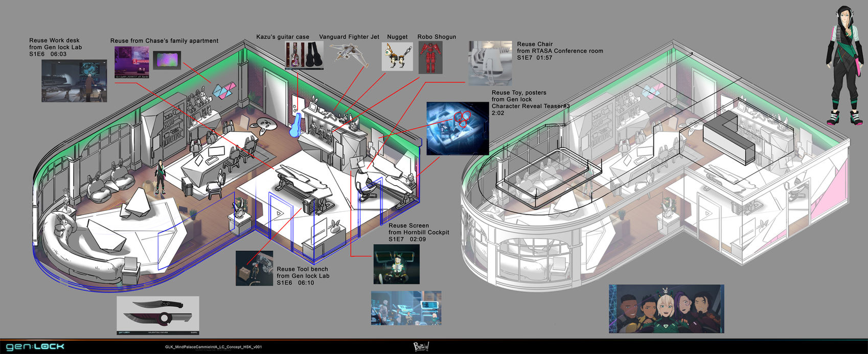Open the RTASA Conference room chair reference image
This screenshot has height=354, width=868.
(x=490, y=63)
